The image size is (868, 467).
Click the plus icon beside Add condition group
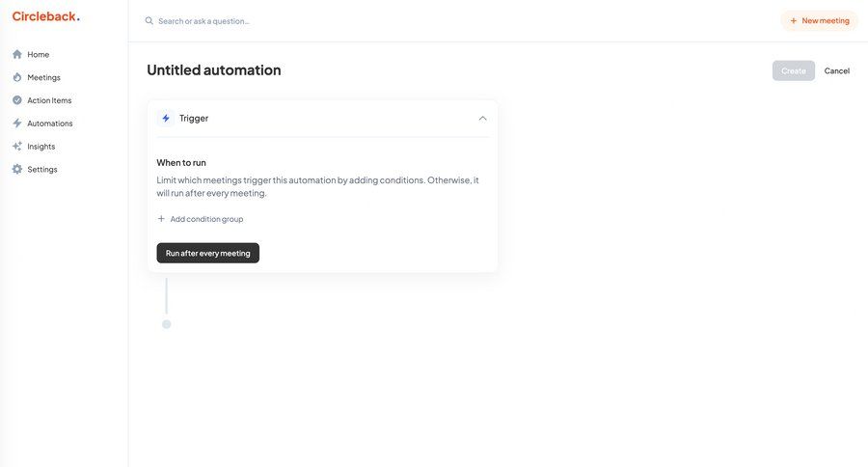click(x=161, y=219)
